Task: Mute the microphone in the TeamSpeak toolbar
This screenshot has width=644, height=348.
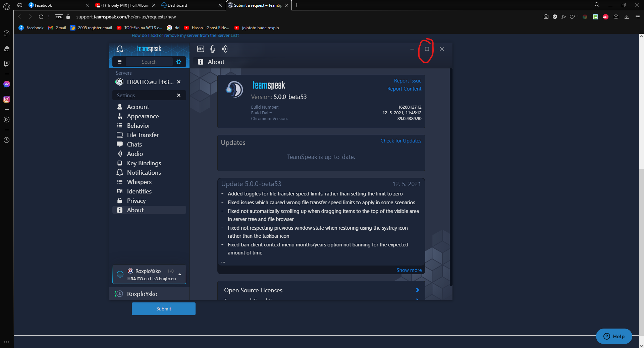Action: coord(213,49)
